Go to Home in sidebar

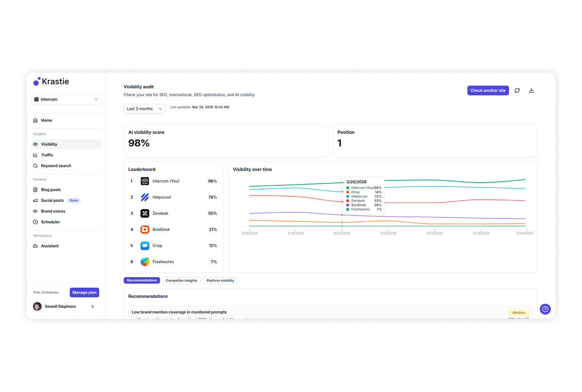[66, 120]
